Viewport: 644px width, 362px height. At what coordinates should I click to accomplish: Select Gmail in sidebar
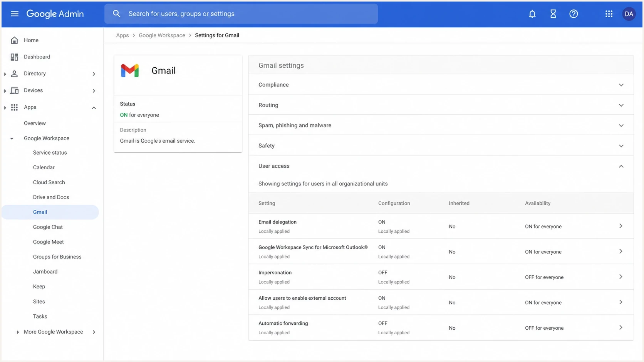[x=50, y=212]
